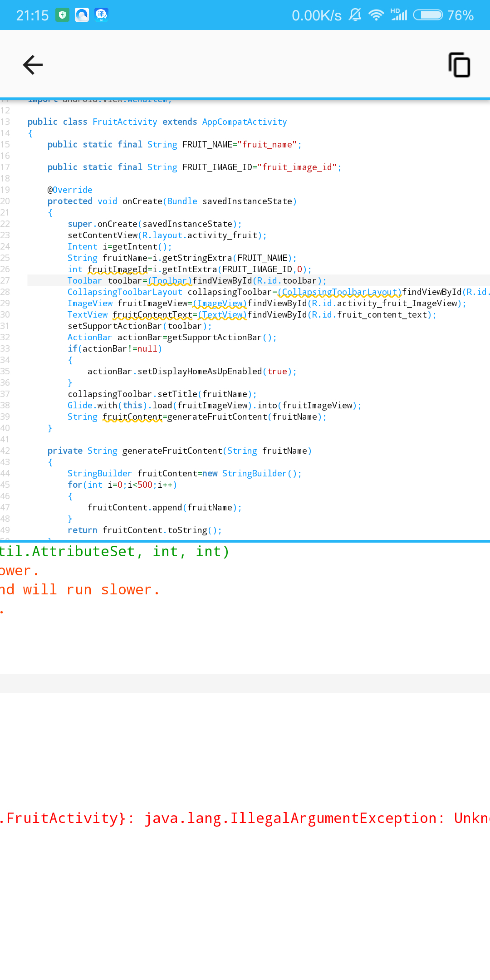490x980 pixels.
Task: Tap private generateFruitContent method signature
Action: [180, 451]
